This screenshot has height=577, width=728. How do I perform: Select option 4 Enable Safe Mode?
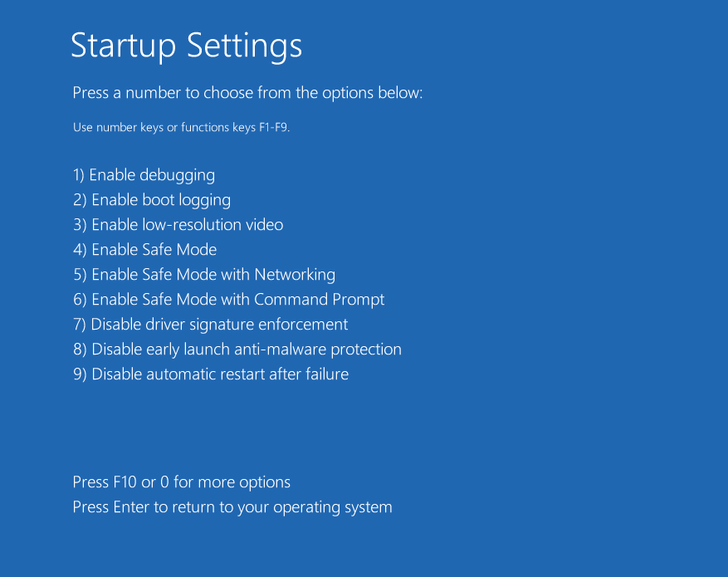pyautogui.click(x=144, y=250)
